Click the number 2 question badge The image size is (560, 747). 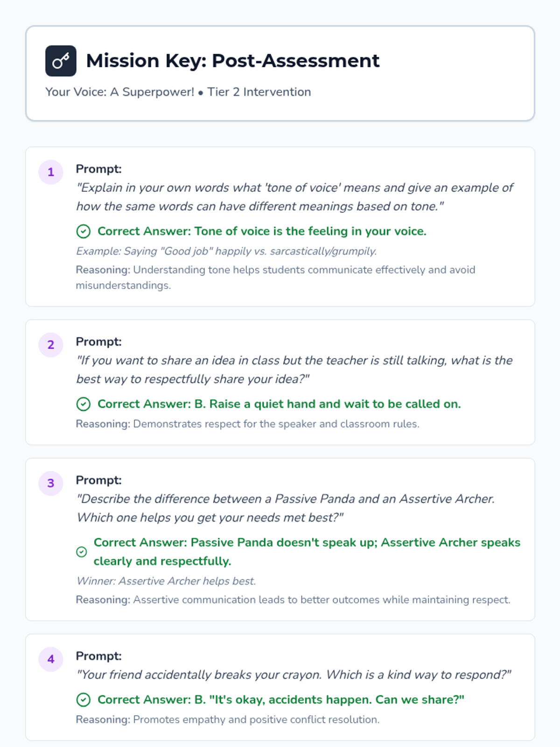[x=51, y=345]
